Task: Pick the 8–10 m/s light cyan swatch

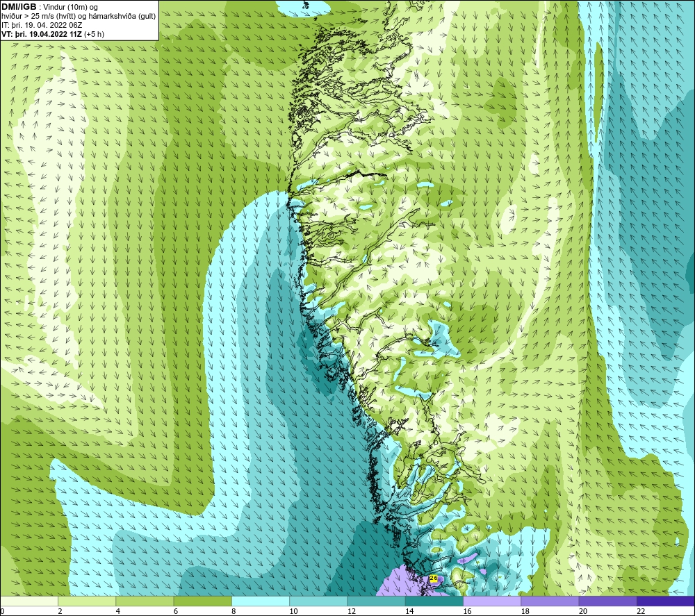Action: [261, 601]
